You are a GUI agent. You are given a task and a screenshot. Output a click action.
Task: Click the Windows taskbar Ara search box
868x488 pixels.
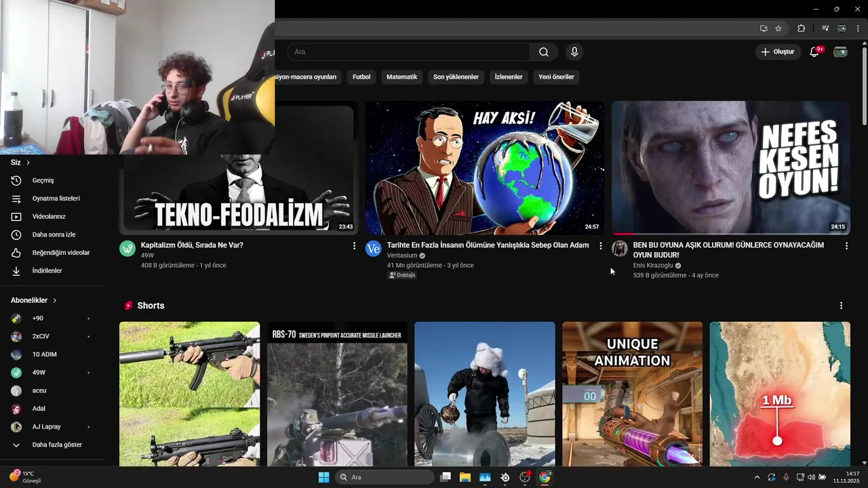(384, 477)
